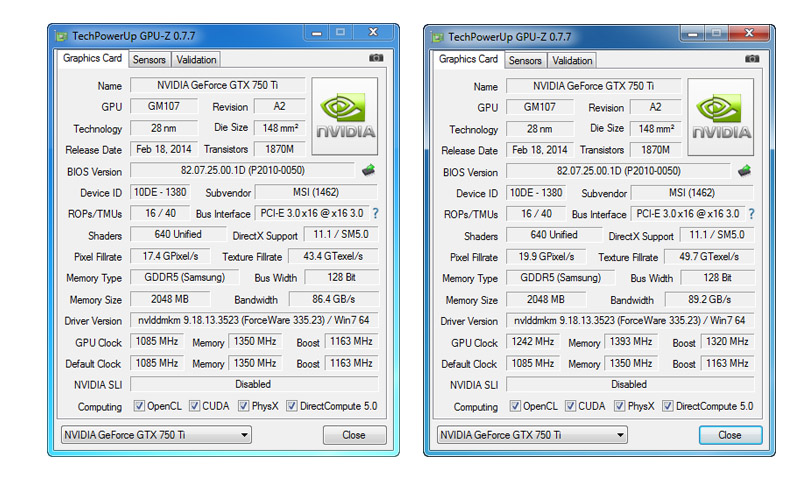The height and width of the screenshot is (495, 800).
Task: Click Shaders 640 Unified in left window
Action: pyautogui.click(x=178, y=234)
